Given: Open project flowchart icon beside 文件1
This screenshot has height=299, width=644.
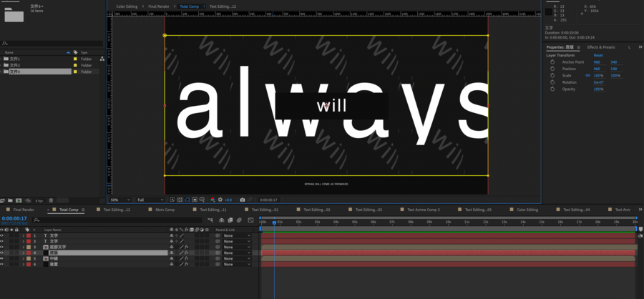Looking at the screenshot, I should click(102, 59).
